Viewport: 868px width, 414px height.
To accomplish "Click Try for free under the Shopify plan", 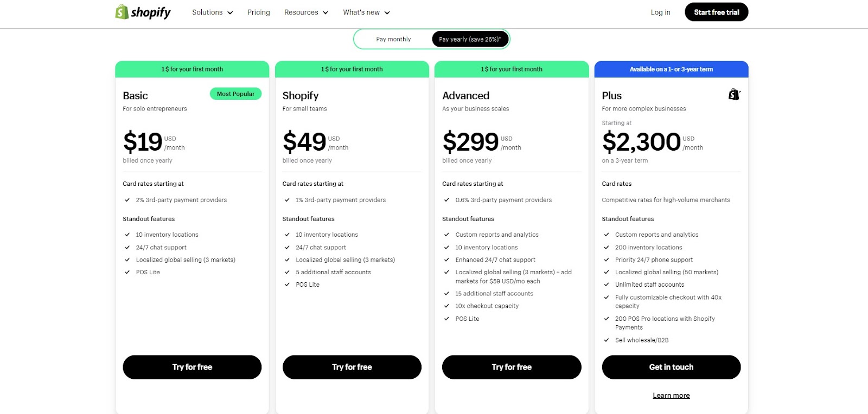I will pyautogui.click(x=352, y=367).
